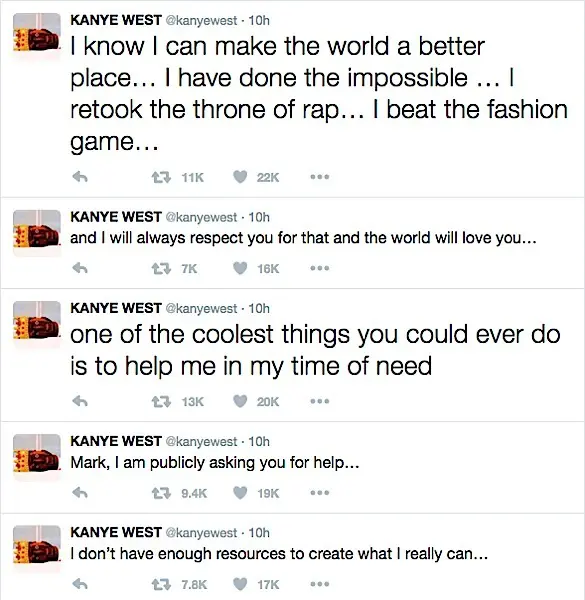Viewport: 585px width, 600px height.
Task: Open the KANYE WEST name on the first tweet
Action: [116, 20]
